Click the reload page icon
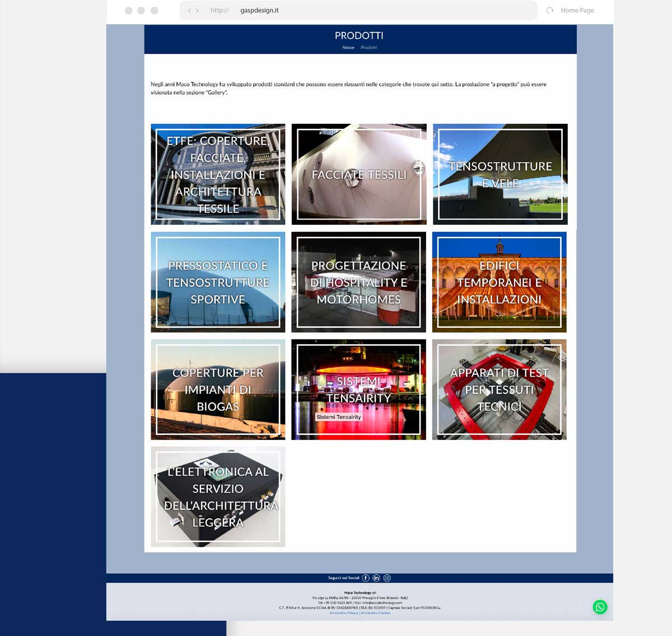This screenshot has width=672, height=636. 550,10
